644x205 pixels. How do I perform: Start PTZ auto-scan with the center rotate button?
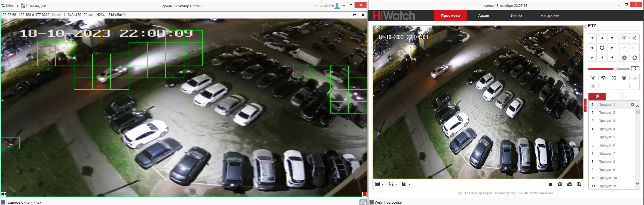tap(602, 48)
